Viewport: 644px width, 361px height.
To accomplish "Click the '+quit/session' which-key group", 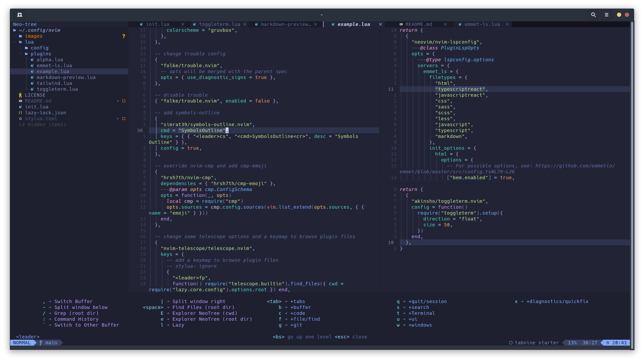I will [427, 301].
